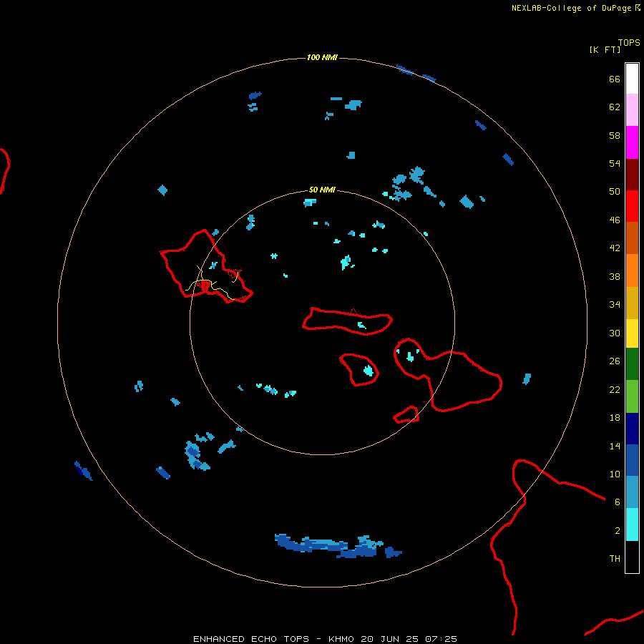Click the "42" legend value
The image size is (644, 644).
point(615,248)
